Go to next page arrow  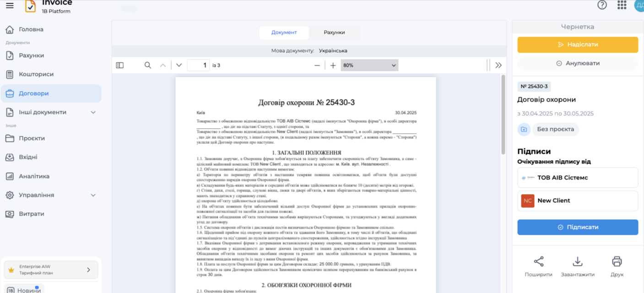[179, 65]
